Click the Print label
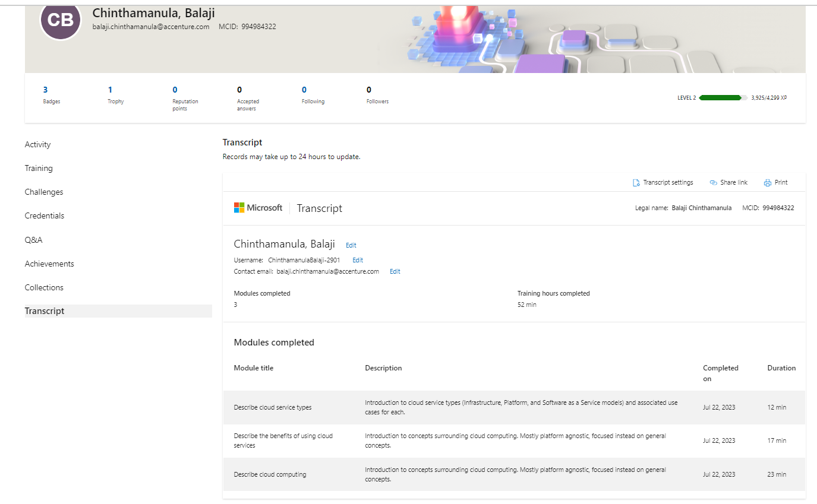817x504 pixels. tap(781, 183)
